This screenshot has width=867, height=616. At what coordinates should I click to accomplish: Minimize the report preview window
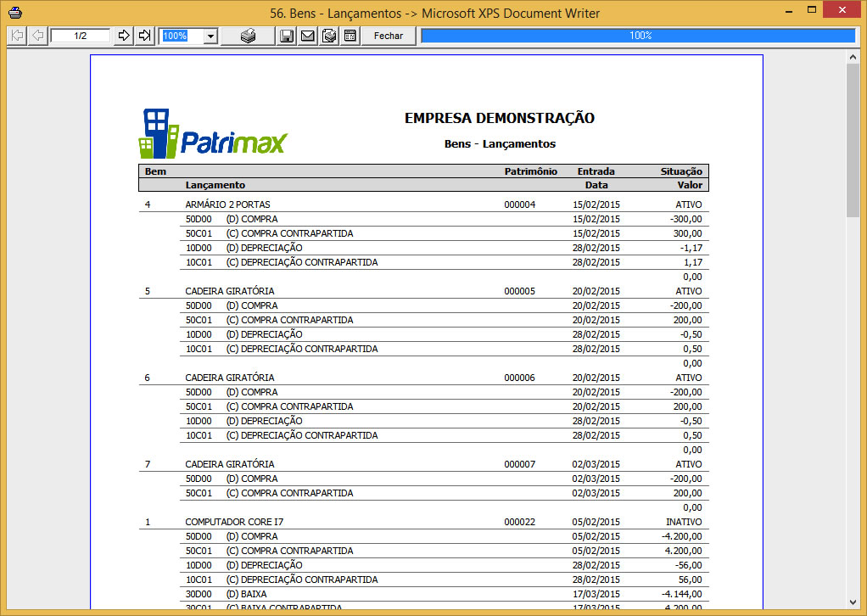pos(789,10)
